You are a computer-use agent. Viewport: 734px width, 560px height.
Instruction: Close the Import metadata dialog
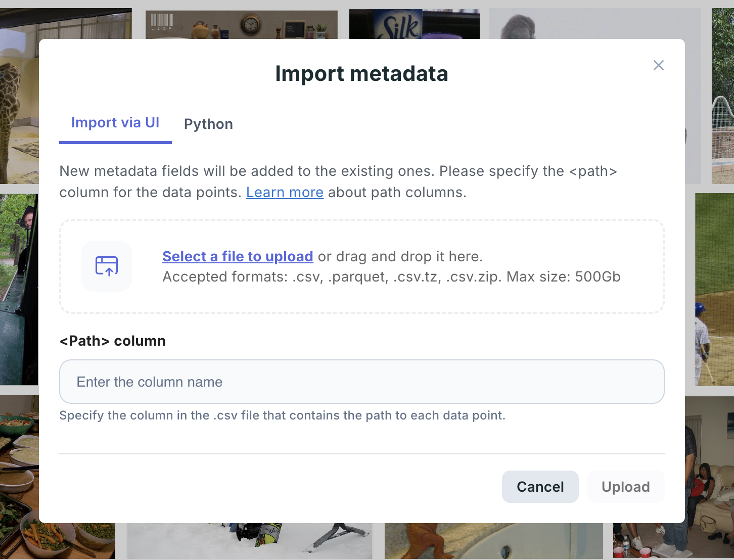(x=658, y=65)
